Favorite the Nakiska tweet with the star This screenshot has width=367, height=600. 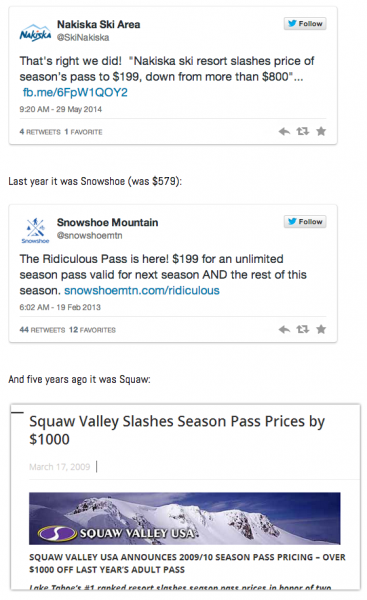(x=321, y=132)
